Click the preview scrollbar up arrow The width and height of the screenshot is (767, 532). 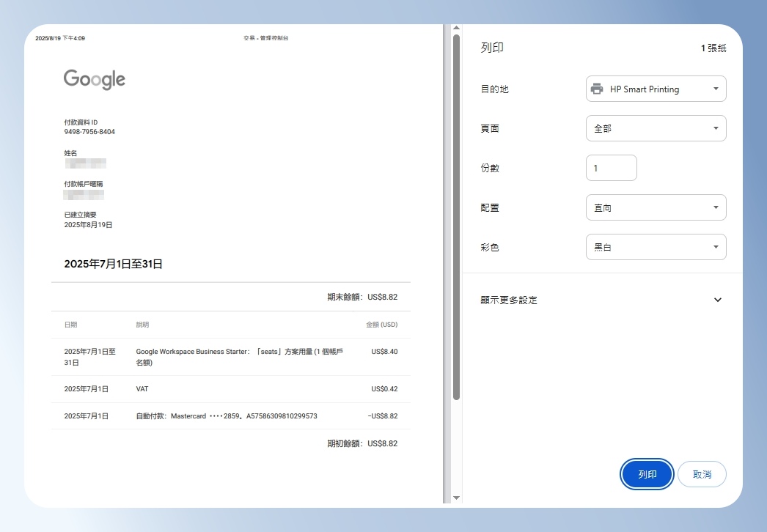point(456,29)
